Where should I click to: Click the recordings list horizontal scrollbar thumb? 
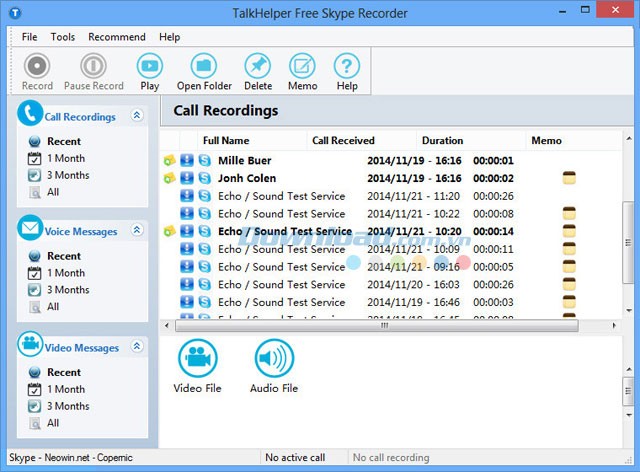[x=376, y=325]
